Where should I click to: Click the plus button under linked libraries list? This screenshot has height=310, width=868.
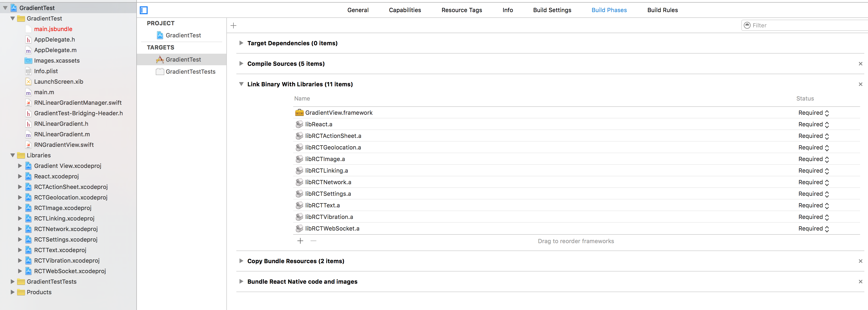pyautogui.click(x=300, y=241)
